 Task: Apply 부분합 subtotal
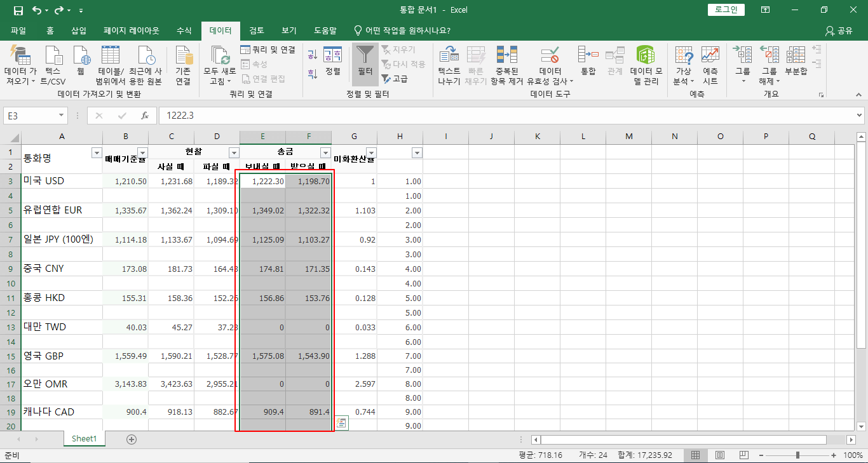click(x=796, y=61)
